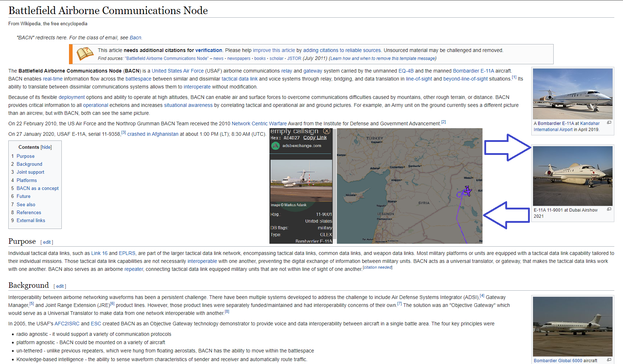Viewport: 623px width, 364px height.
Task: Search news sources for the article
Action: click(x=218, y=58)
